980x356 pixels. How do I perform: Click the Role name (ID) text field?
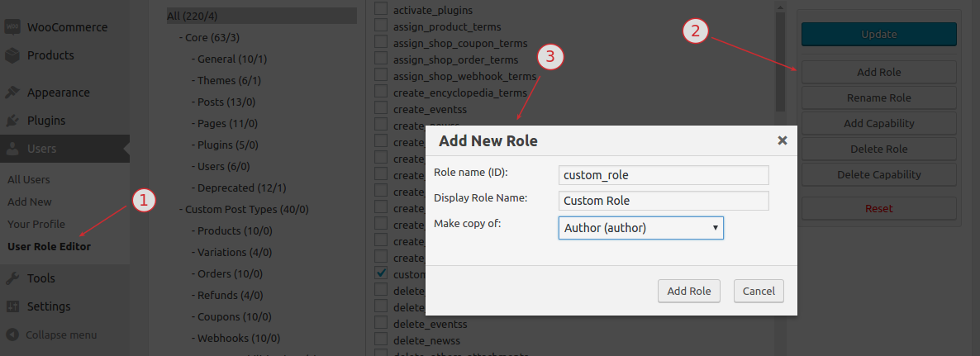coord(664,175)
